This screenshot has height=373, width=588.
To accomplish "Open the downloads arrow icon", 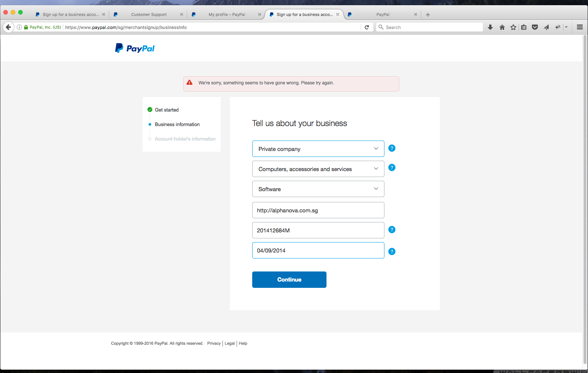I will (x=490, y=27).
